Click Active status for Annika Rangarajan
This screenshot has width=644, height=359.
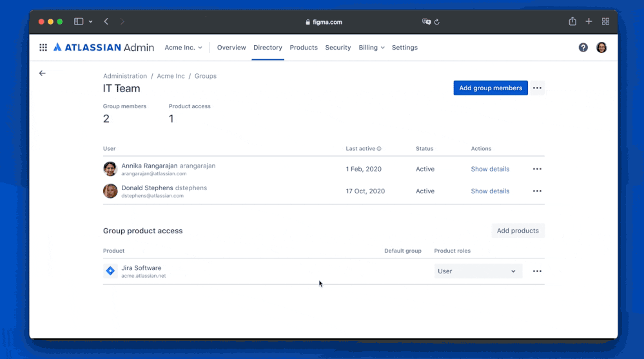425,169
